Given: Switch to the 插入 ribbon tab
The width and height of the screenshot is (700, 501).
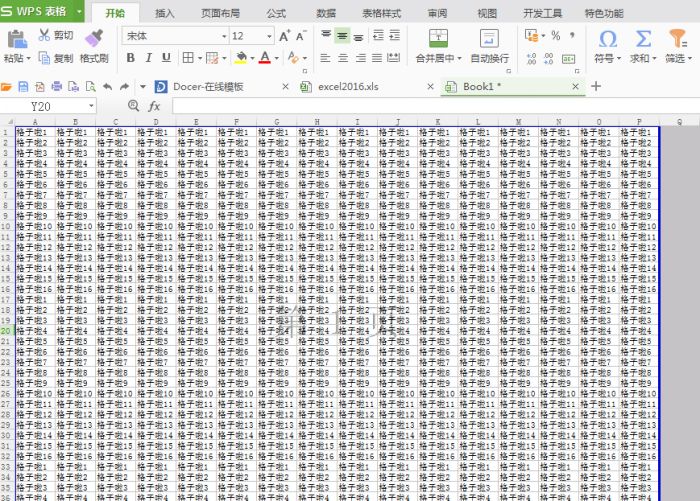Looking at the screenshot, I should [x=164, y=13].
